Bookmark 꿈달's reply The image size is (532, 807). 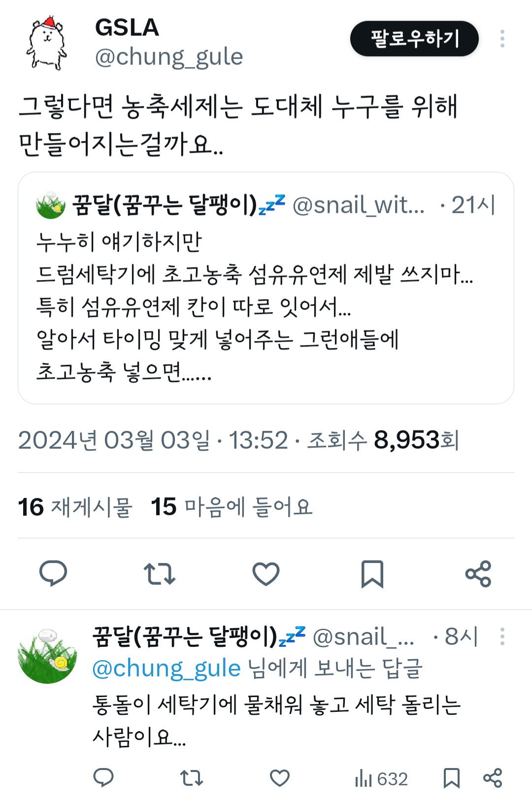point(451,778)
